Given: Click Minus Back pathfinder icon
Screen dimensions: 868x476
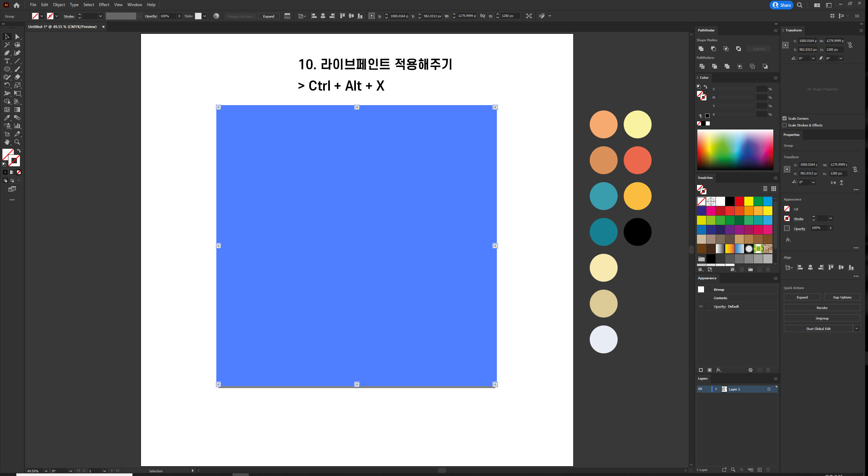Looking at the screenshot, I should (765, 66).
